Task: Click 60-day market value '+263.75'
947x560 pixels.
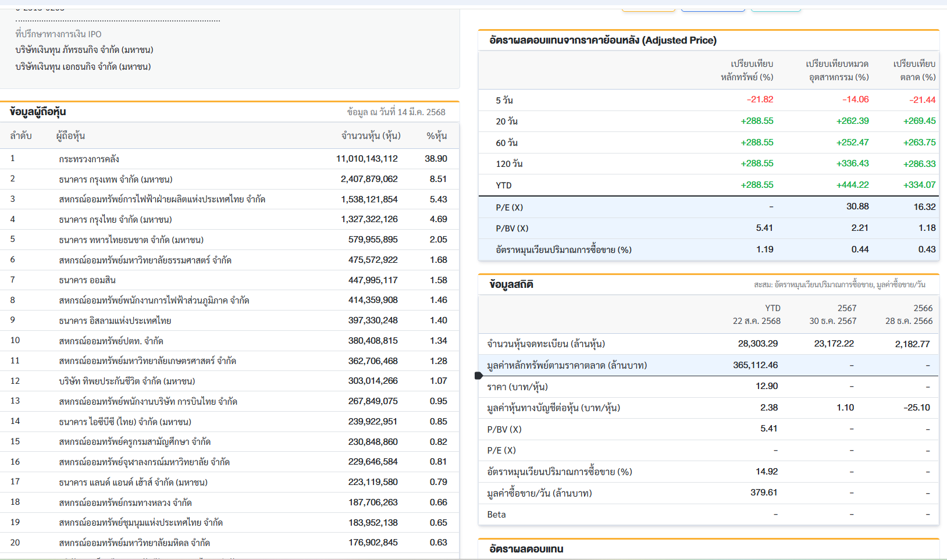Action: (919, 142)
